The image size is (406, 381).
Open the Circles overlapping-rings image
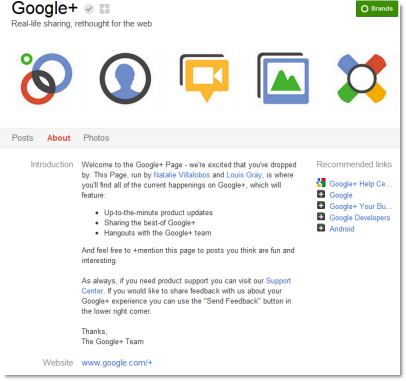pyautogui.click(x=46, y=78)
